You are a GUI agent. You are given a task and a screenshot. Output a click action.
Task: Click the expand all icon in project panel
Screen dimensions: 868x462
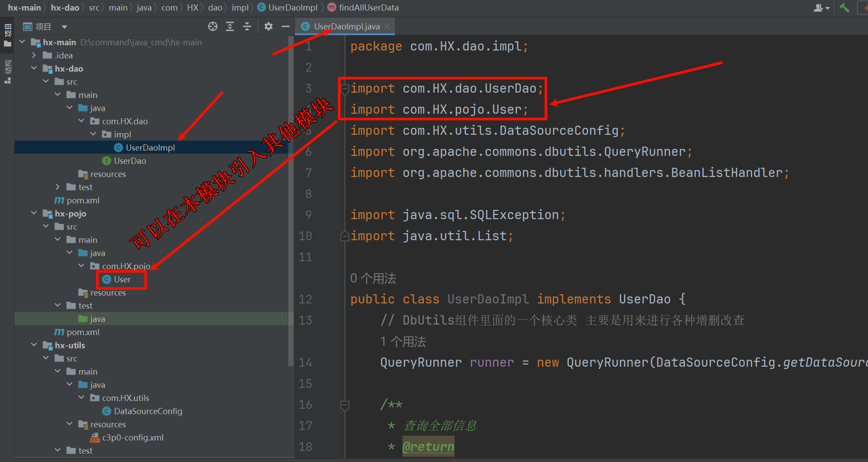[230, 27]
